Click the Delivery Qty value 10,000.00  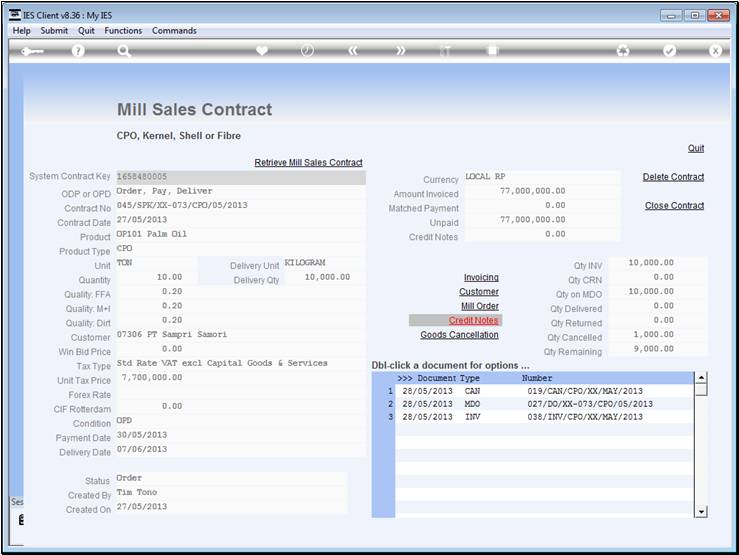[327, 277]
